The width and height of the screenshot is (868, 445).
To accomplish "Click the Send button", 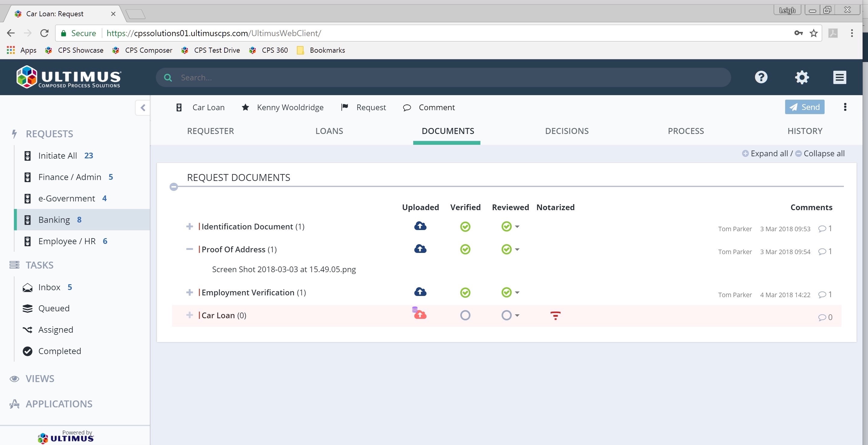I will click(x=804, y=107).
